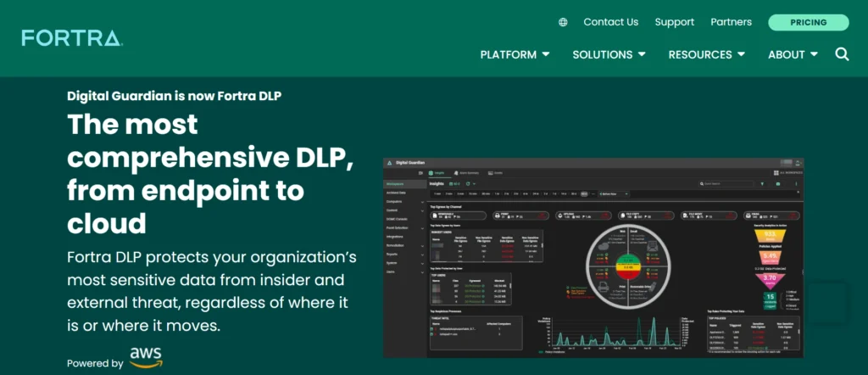Image resolution: width=868 pixels, height=375 pixels.
Task: Click the orange 5.49 funnel segment
Action: click(770, 258)
